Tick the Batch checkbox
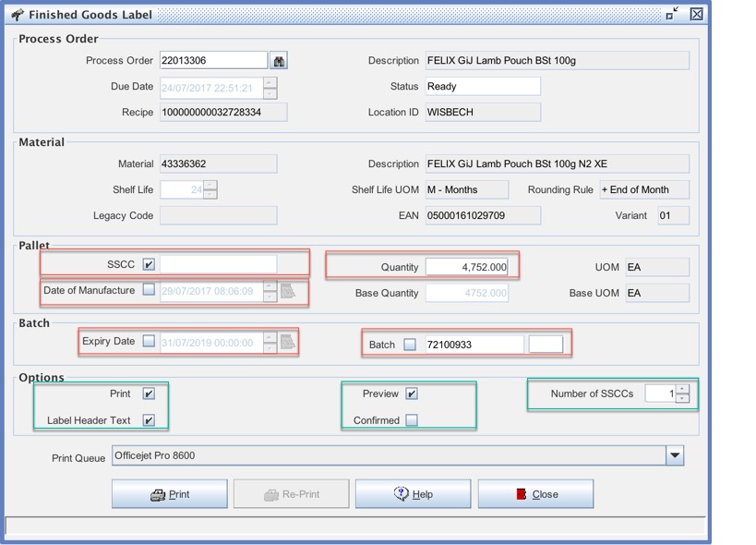The width and height of the screenshot is (756, 545). coord(410,345)
